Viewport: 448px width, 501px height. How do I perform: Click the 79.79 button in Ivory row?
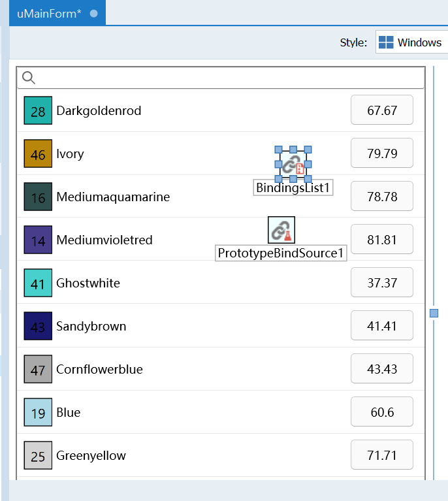(382, 153)
